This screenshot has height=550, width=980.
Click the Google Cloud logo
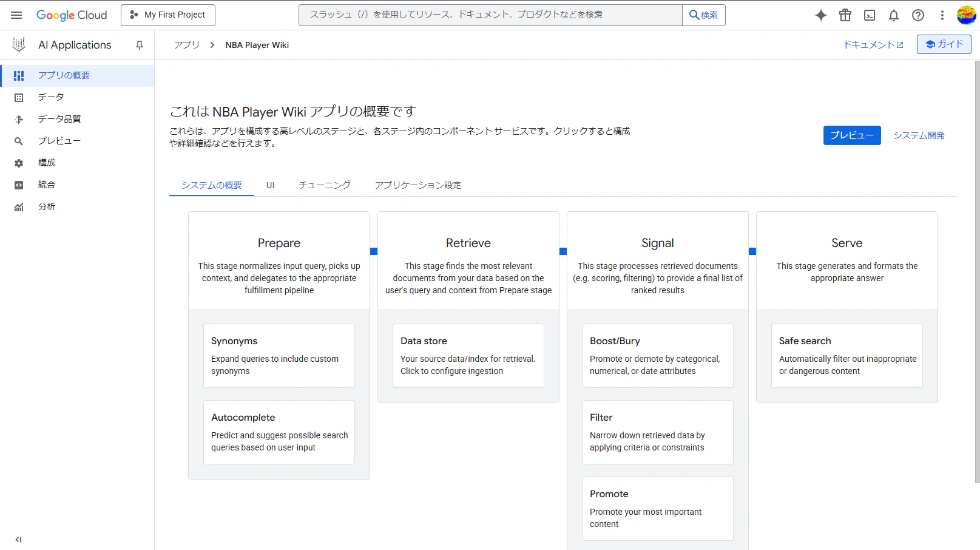pos(72,15)
